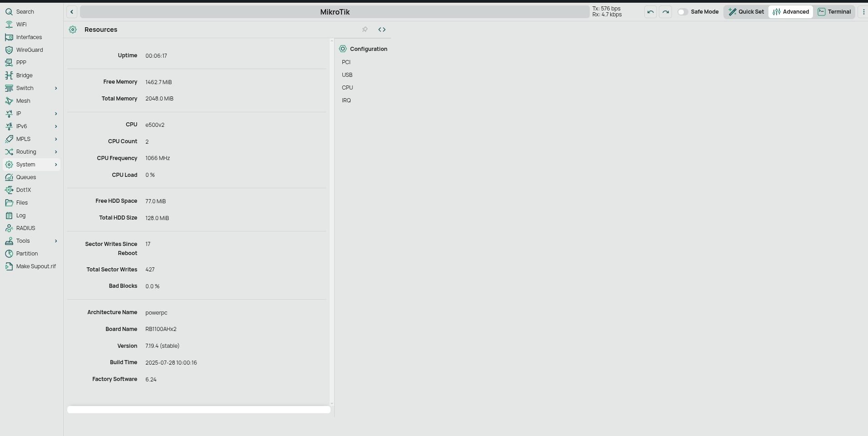
Task: Switch to Quick Set mode
Action: pos(746,12)
